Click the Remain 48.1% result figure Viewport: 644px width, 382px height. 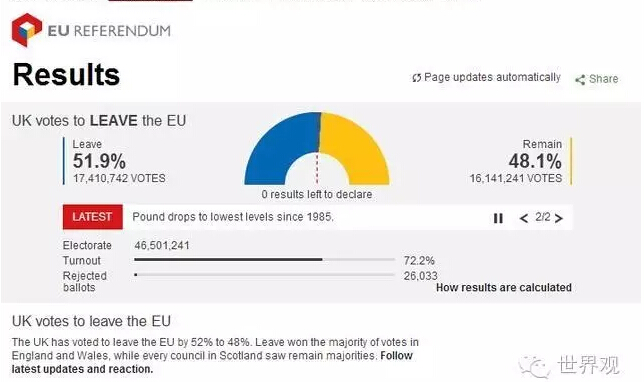click(x=535, y=161)
